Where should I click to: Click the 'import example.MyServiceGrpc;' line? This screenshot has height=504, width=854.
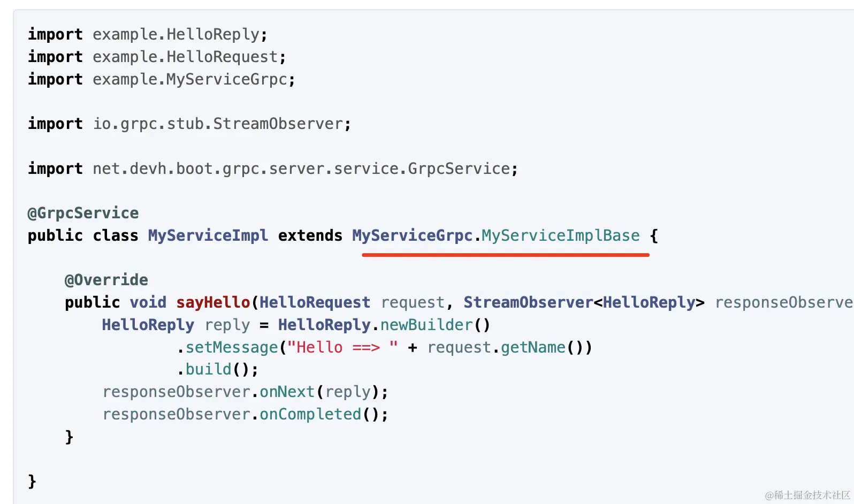162,79
